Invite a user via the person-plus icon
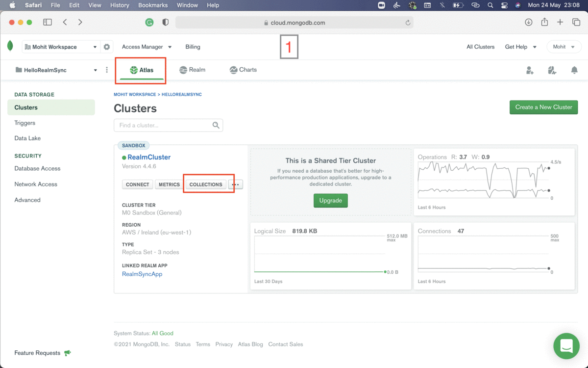Image resolution: width=588 pixels, height=368 pixels. click(530, 70)
